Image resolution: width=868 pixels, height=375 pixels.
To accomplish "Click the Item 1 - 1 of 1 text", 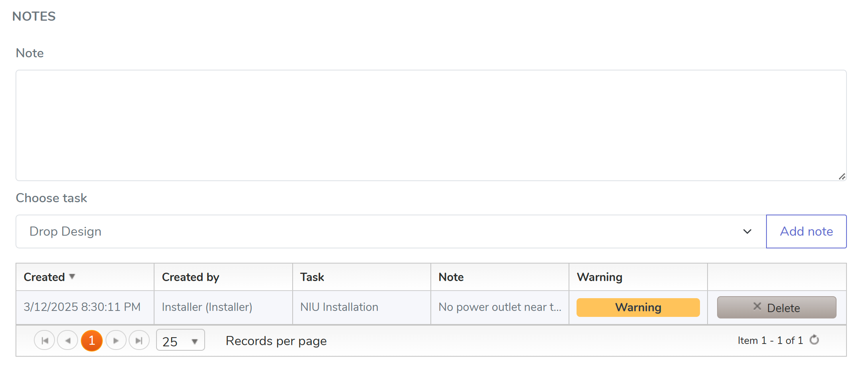I will (x=770, y=340).
